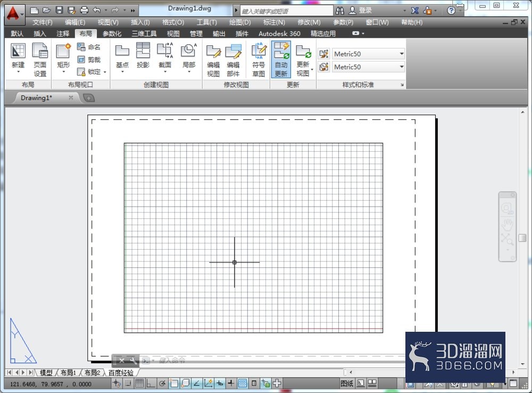The width and height of the screenshot is (532, 393).
Task: Click the detail view style icon beside second Metric50
Action: 323,67
